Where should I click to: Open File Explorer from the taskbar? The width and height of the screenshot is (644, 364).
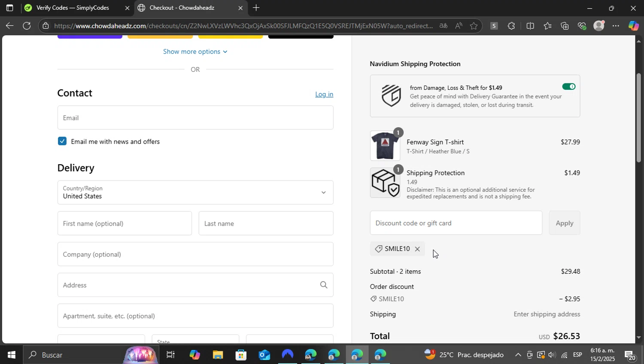click(x=218, y=355)
